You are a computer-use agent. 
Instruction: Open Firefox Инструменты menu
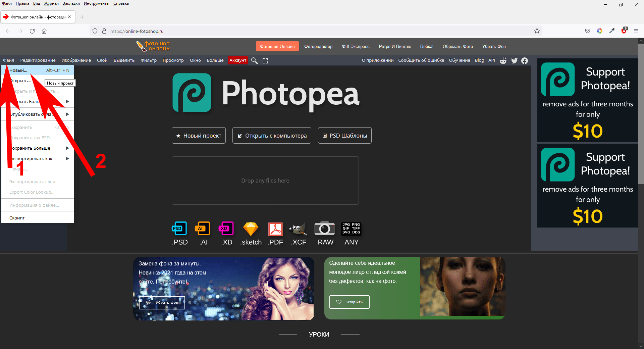[x=97, y=3]
